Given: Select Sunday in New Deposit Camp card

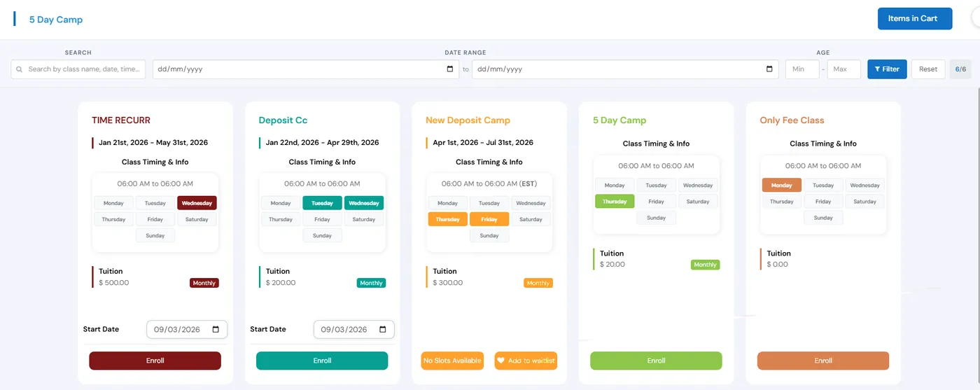Looking at the screenshot, I should [489, 235].
